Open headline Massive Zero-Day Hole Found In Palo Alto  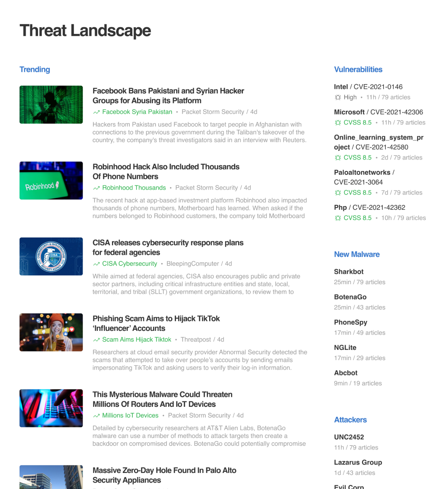(x=164, y=475)
